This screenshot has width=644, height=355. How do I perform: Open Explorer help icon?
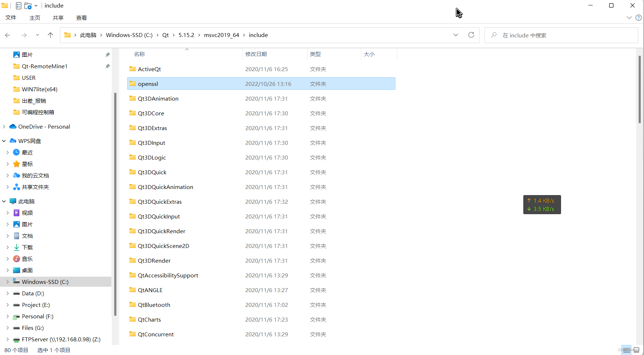(x=639, y=18)
